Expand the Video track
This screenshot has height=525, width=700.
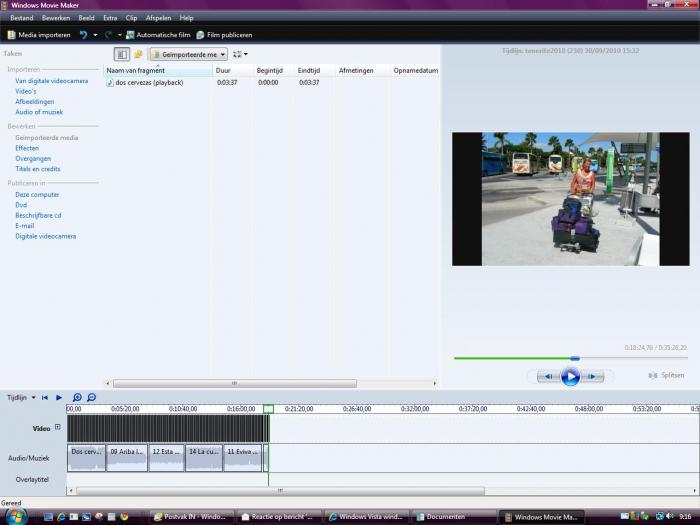coord(58,427)
